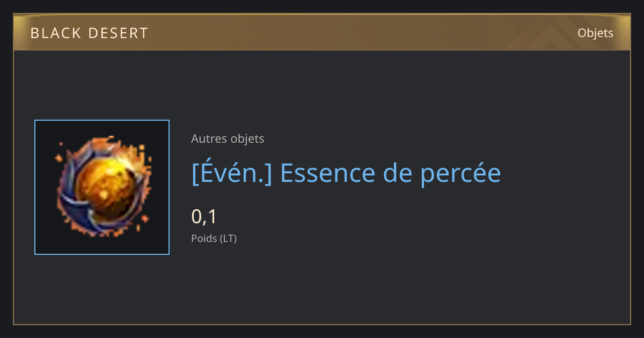Select the 0,1 weight value

[204, 217]
